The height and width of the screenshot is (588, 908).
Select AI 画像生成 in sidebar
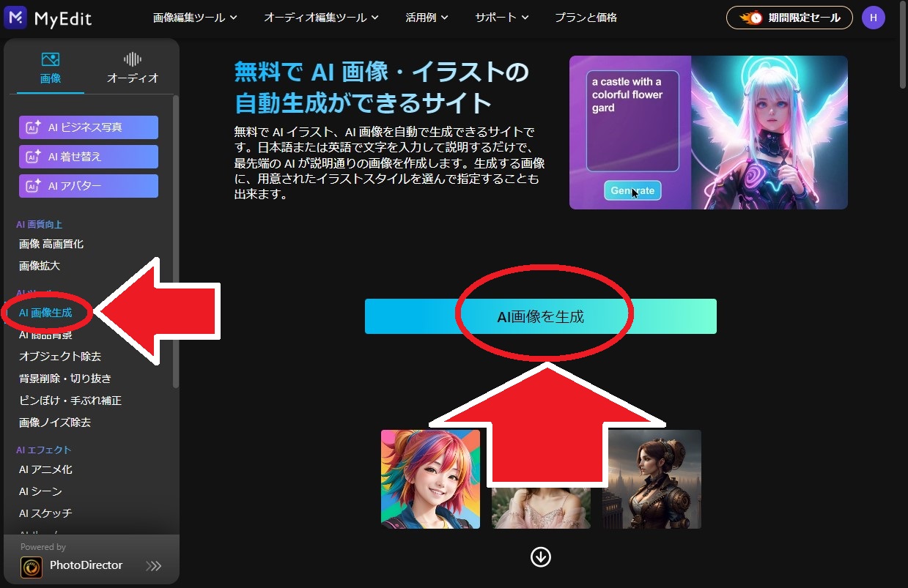[x=45, y=313]
